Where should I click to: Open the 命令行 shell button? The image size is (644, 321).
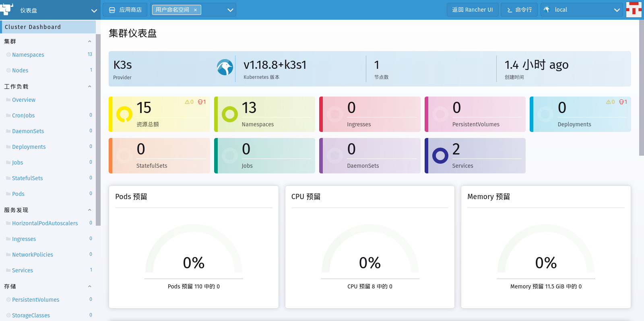tap(519, 10)
